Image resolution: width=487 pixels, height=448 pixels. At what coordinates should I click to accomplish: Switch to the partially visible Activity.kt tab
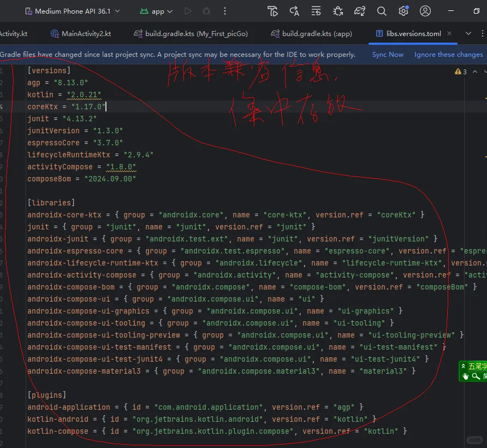tap(14, 33)
